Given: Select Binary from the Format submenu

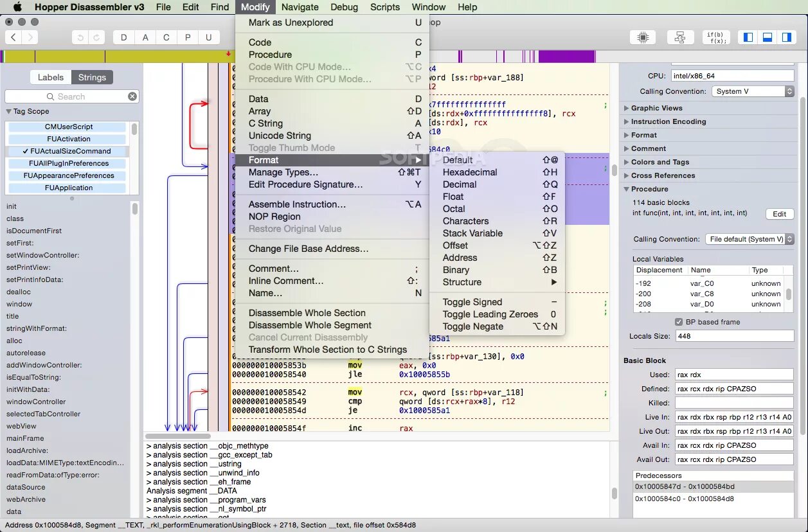Looking at the screenshot, I should (x=497, y=270).
